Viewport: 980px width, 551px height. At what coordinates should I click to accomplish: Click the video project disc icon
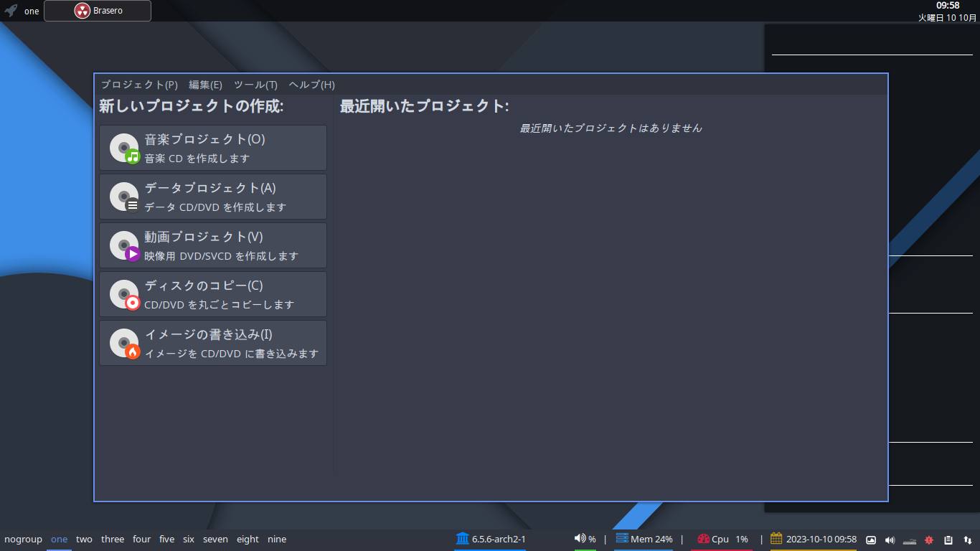[x=124, y=245]
